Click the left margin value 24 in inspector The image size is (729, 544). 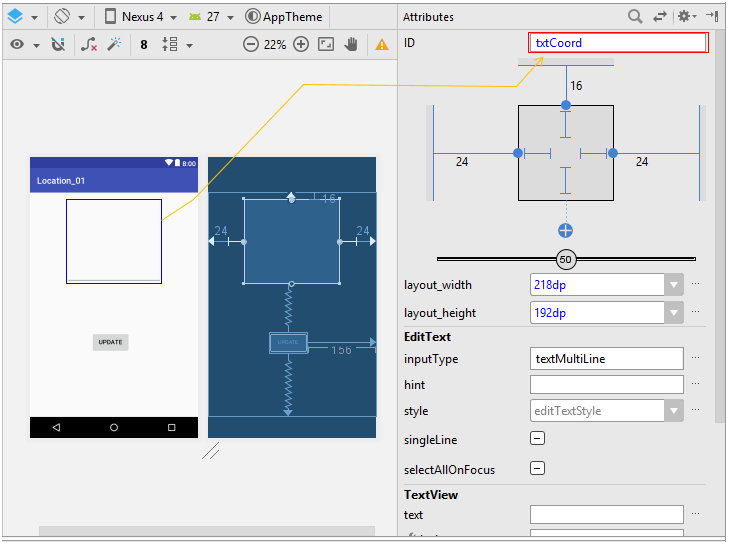coord(462,162)
